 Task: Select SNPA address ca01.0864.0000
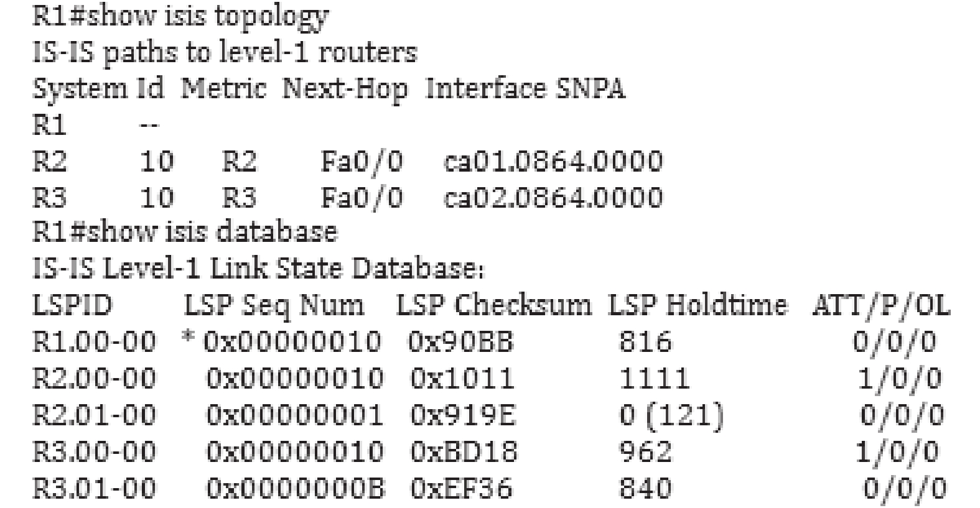pyautogui.click(x=553, y=162)
